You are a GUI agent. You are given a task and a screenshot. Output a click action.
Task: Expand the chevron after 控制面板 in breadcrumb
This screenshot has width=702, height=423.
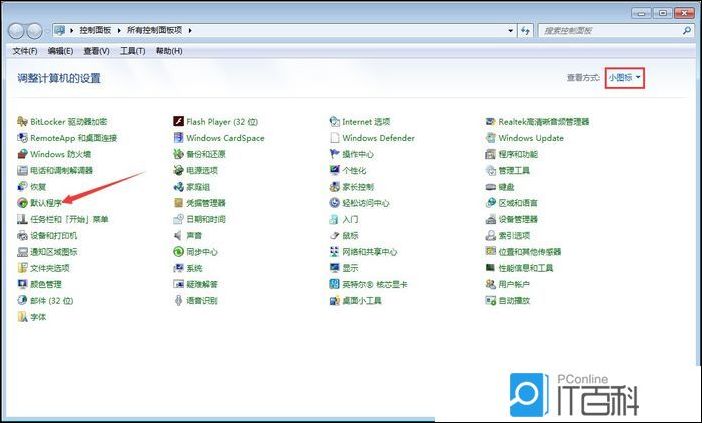[x=119, y=30]
